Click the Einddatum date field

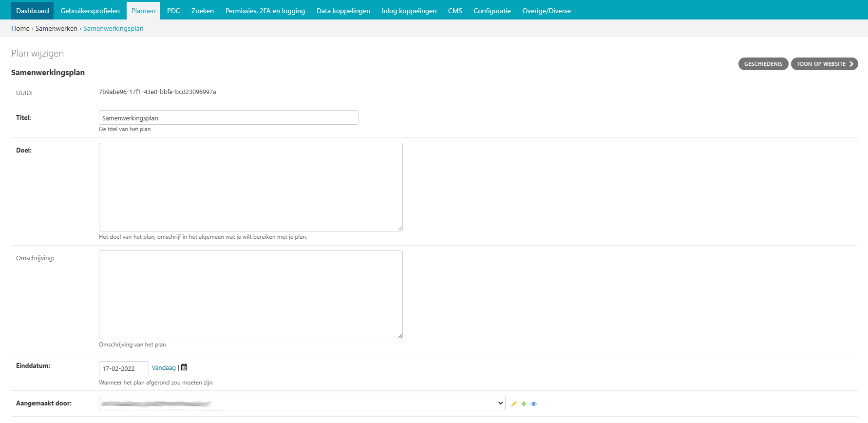[124, 368]
